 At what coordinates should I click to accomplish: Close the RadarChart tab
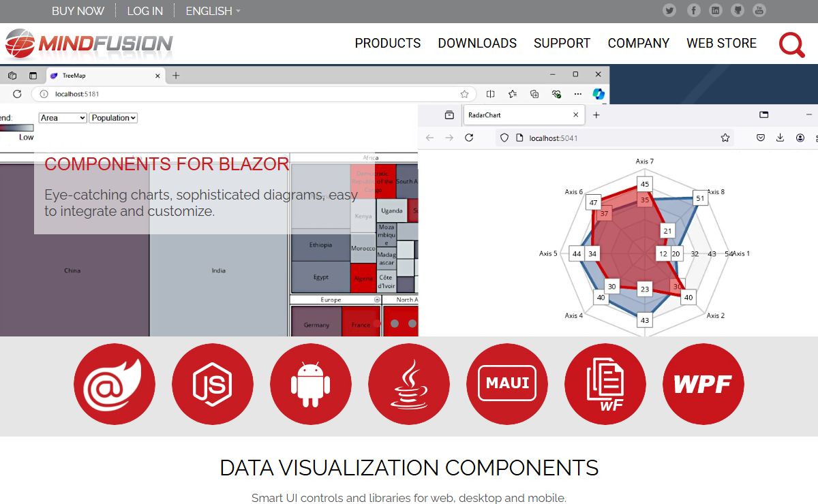[576, 115]
